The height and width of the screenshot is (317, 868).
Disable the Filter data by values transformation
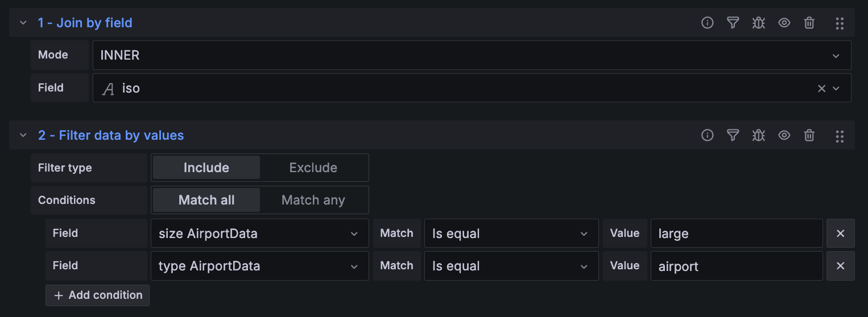coord(784,135)
